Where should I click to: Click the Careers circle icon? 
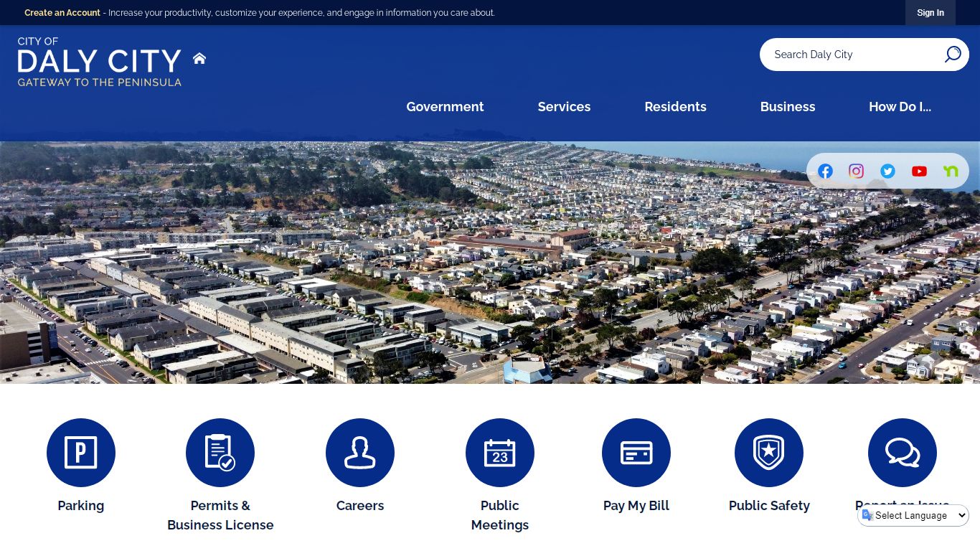pyautogui.click(x=360, y=453)
